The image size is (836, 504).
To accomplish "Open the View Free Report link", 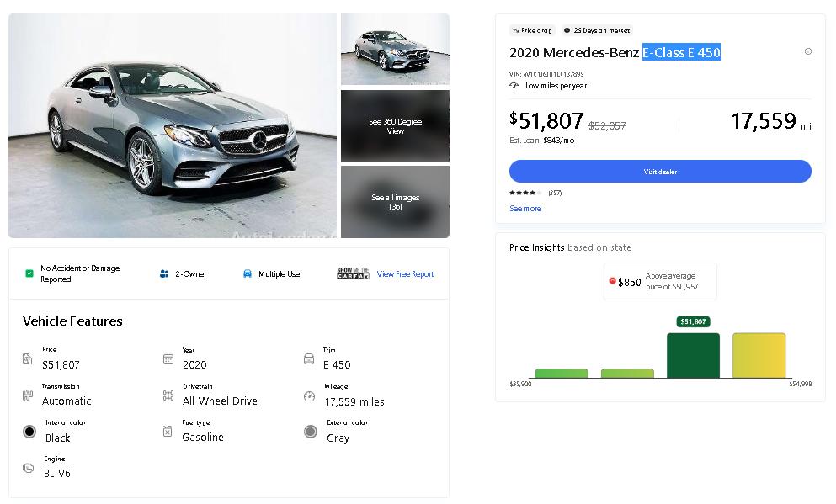I will coord(405,274).
